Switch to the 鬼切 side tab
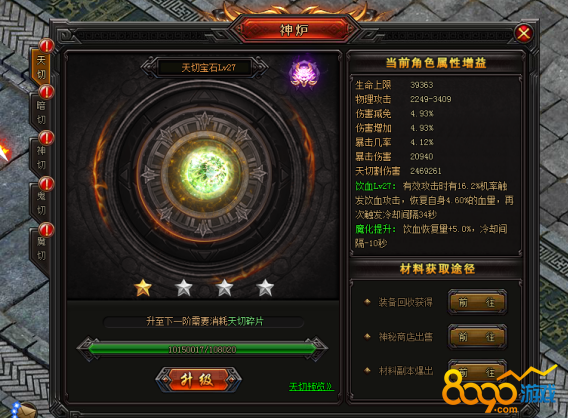 click(41, 204)
